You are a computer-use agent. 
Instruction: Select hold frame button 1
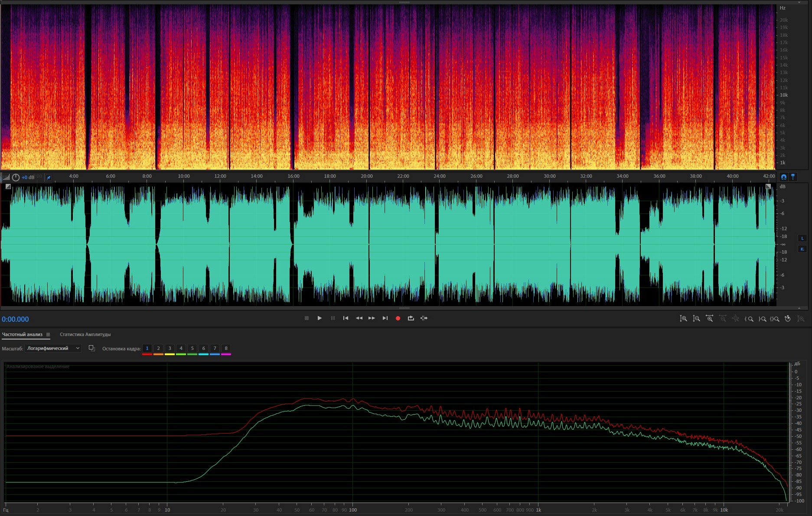(x=147, y=348)
